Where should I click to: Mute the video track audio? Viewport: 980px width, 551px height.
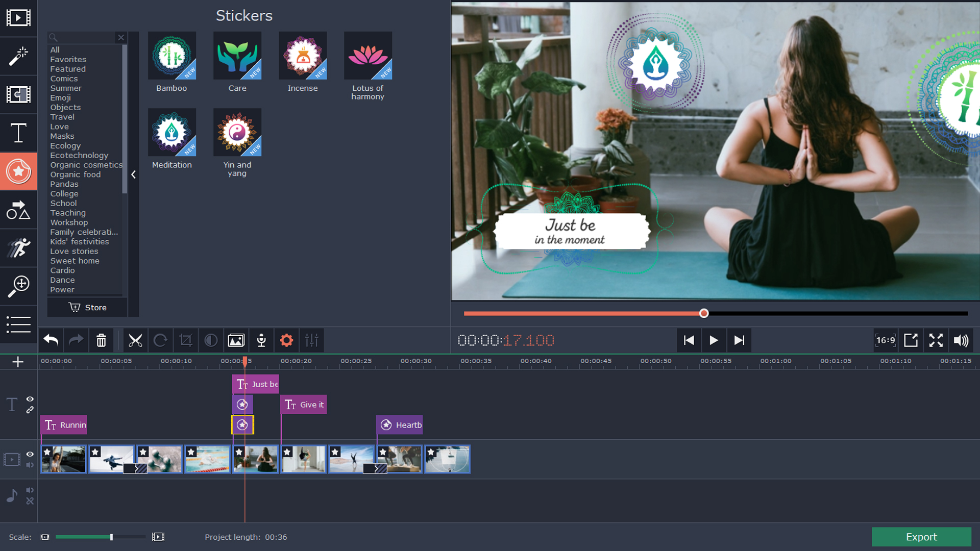click(x=30, y=465)
